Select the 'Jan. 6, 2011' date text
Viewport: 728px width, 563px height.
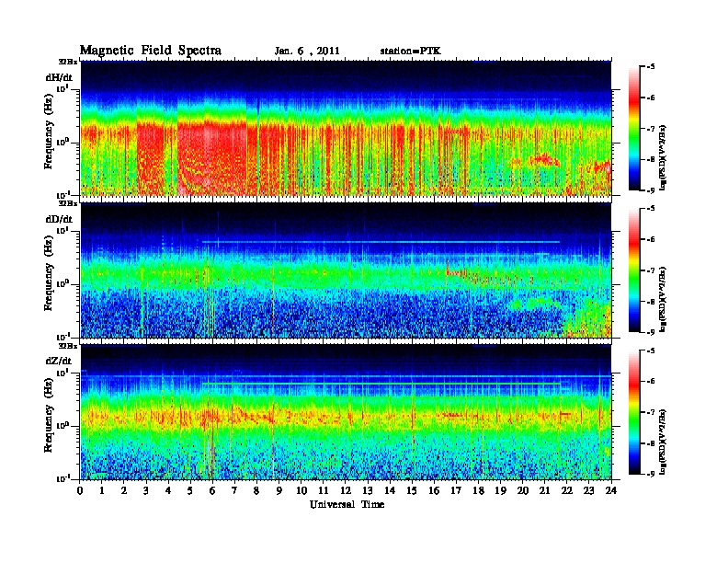pos(307,52)
